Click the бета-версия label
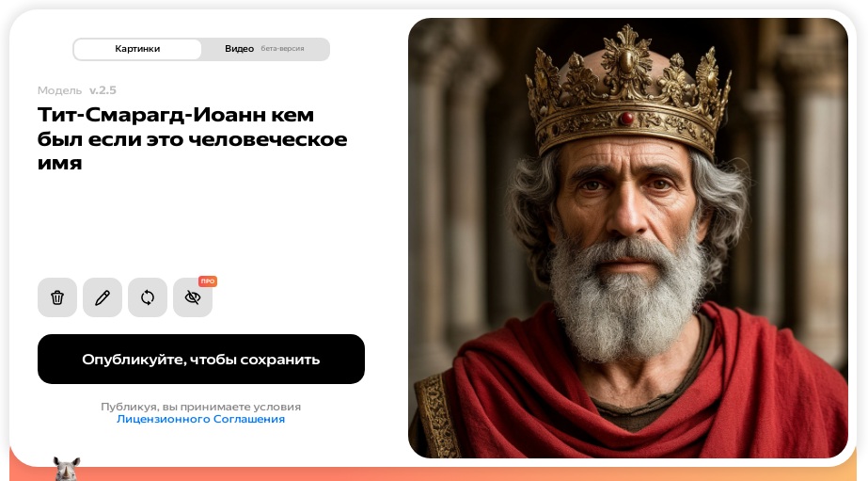Viewport: 868px width, 481px height. coord(282,49)
